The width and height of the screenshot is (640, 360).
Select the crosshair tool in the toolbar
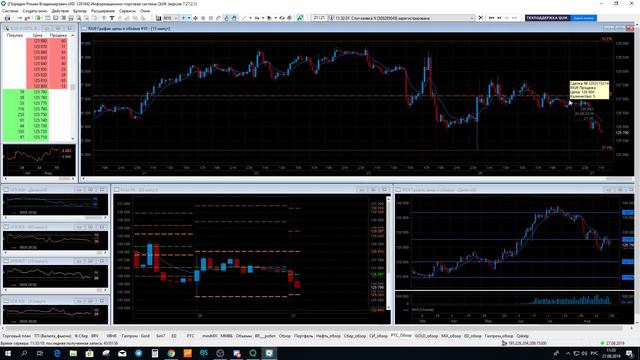pyautogui.click(x=196, y=18)
